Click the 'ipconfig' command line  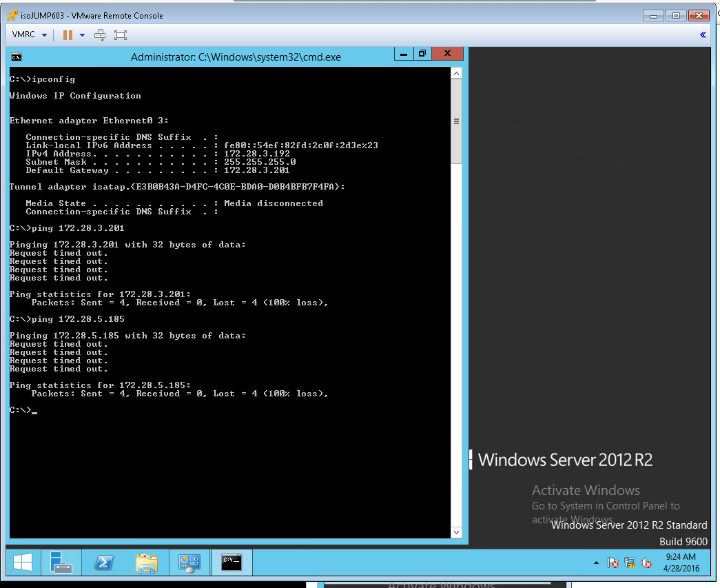42,79
